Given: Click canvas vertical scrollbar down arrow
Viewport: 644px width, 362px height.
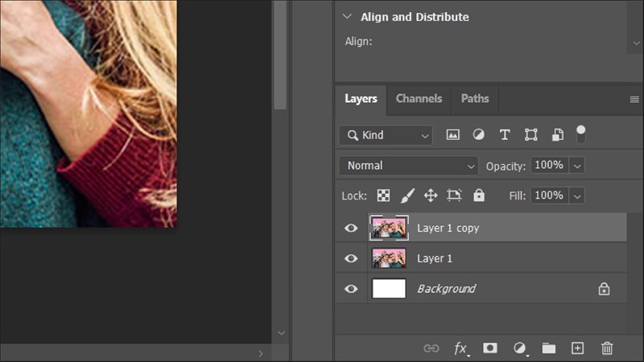Looking at the screenshot, I should click(281, 333).
